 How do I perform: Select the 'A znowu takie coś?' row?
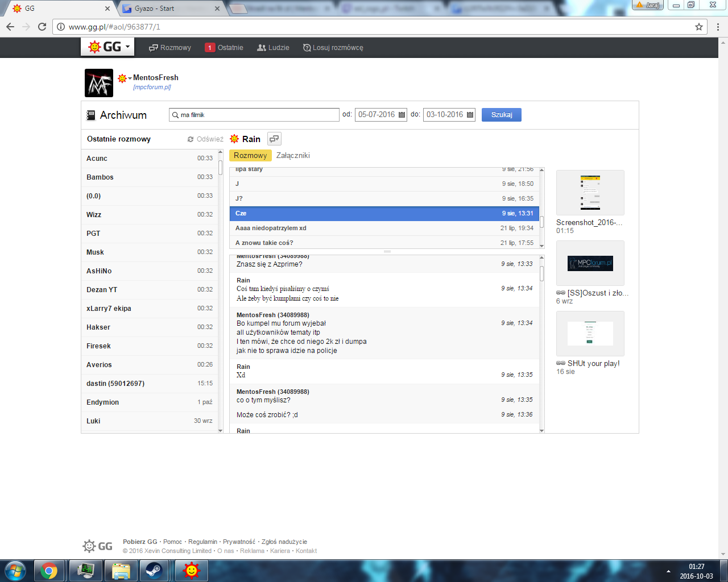pos(384,243)
